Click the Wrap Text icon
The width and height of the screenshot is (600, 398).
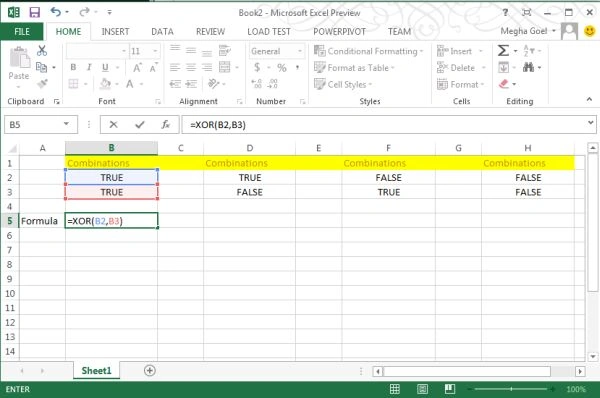(224, 51)
